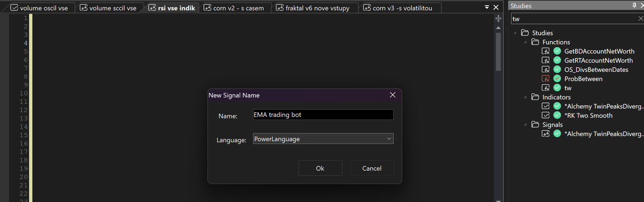
Task: Switch to the fraktal v6 nove vstupy tab
Action: [313, 8]
